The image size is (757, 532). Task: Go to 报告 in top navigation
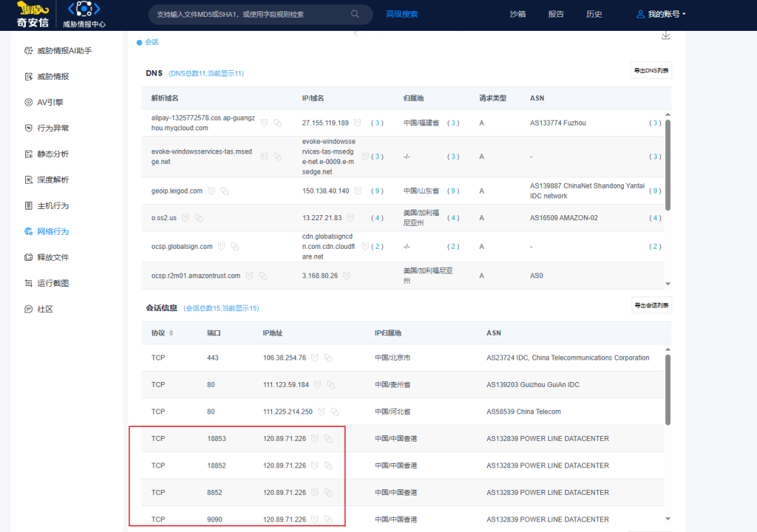[x=556, y=14]
